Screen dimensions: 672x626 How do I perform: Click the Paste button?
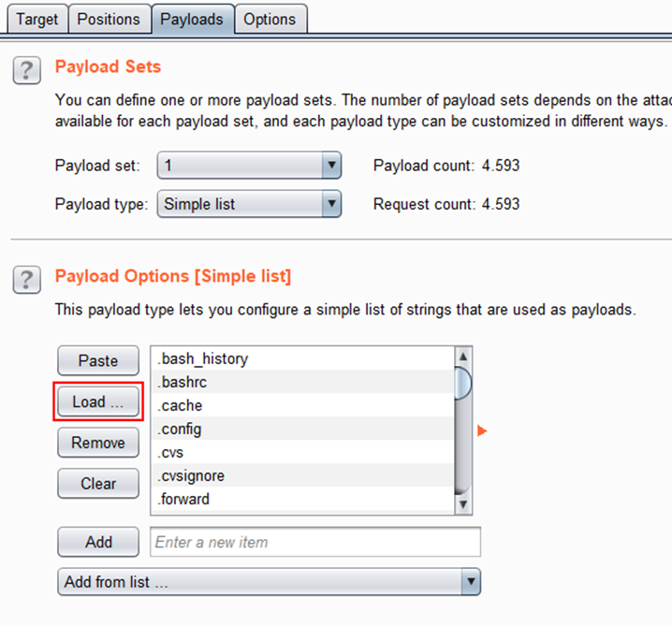pyautogui.click(x=98, y=361)
